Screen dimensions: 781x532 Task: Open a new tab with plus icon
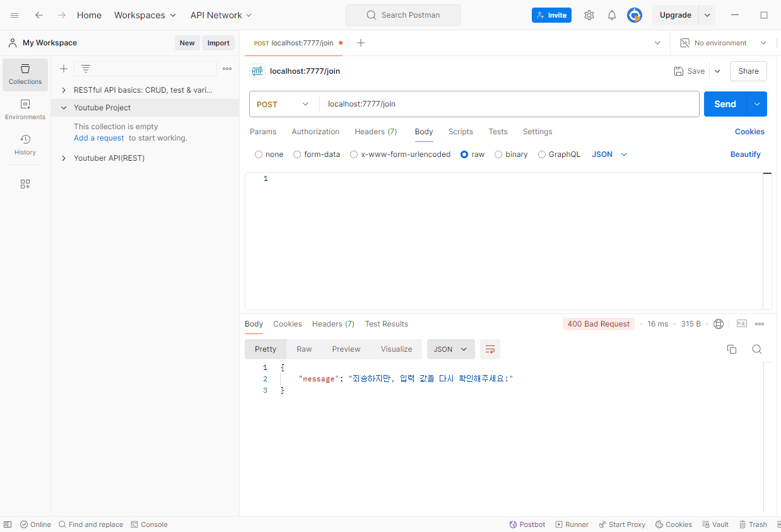tap(361, 43)
